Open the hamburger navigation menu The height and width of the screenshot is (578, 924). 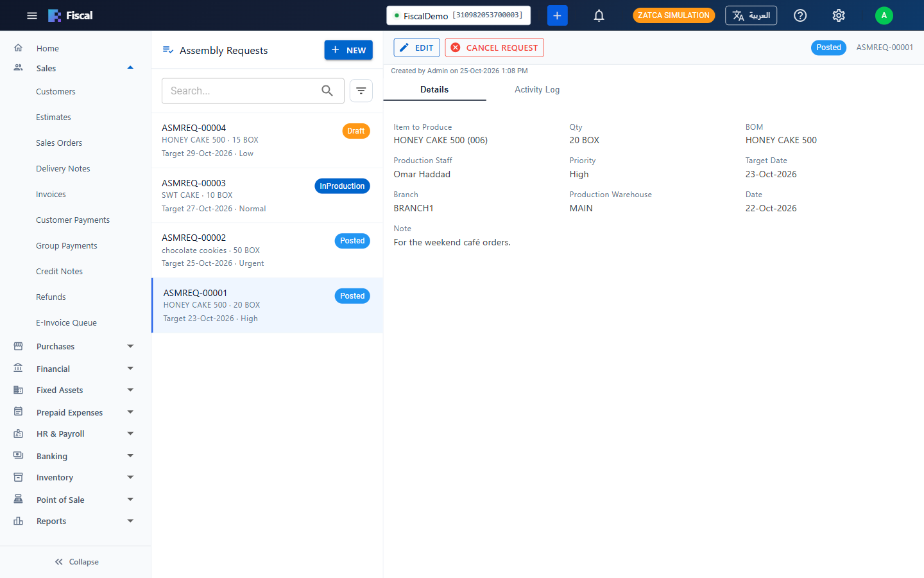[32, 15]
